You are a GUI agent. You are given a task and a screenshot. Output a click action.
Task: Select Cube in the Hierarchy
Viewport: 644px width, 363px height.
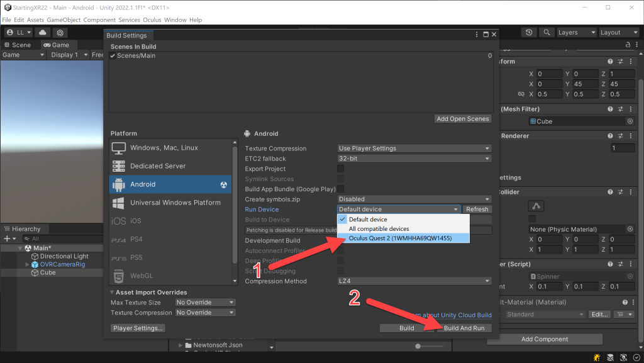pyautogui.click(x=48, y=272)
